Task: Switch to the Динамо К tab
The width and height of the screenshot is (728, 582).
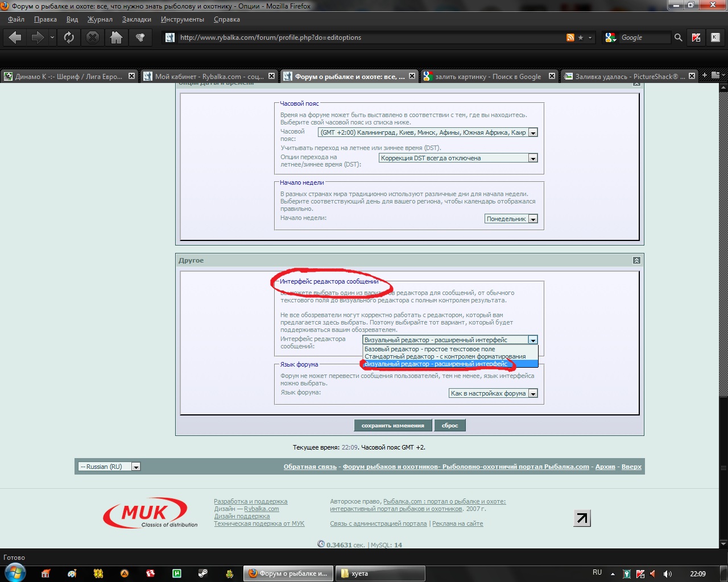Action: [69, 76]
